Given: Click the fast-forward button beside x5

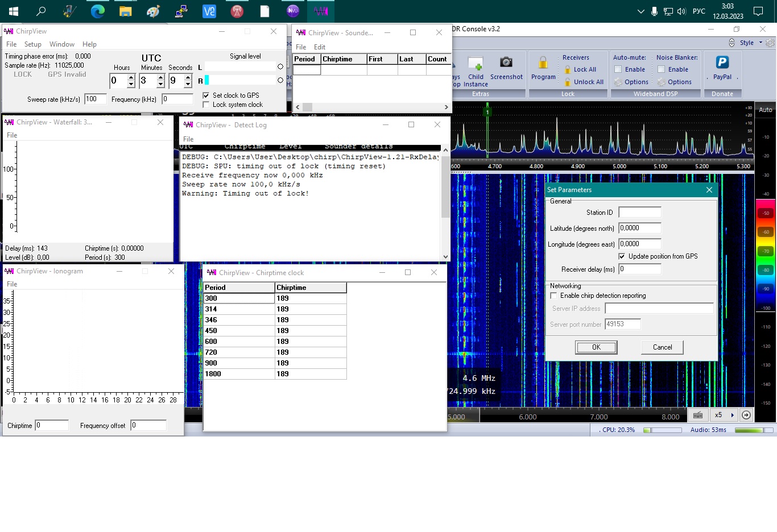Looking at the screenshot, I should (x=746, y=415).
